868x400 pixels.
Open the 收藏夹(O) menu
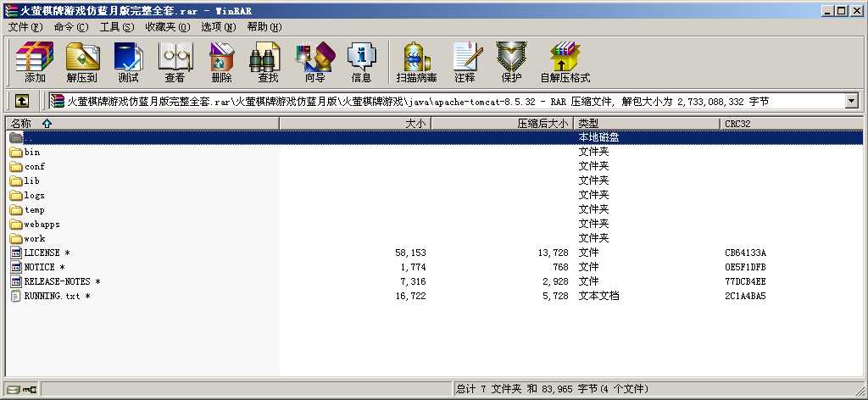pos(168,27)
